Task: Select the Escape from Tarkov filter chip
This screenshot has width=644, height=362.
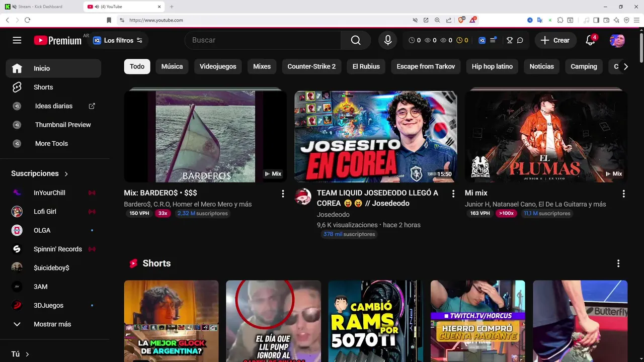Action: 426,66
